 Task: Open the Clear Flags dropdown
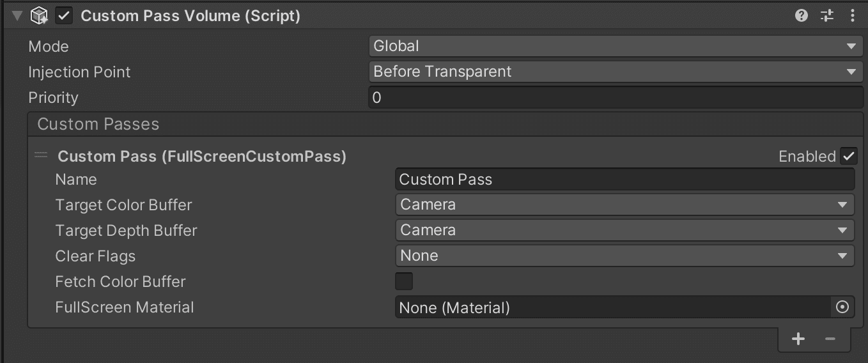pos(624,256)
